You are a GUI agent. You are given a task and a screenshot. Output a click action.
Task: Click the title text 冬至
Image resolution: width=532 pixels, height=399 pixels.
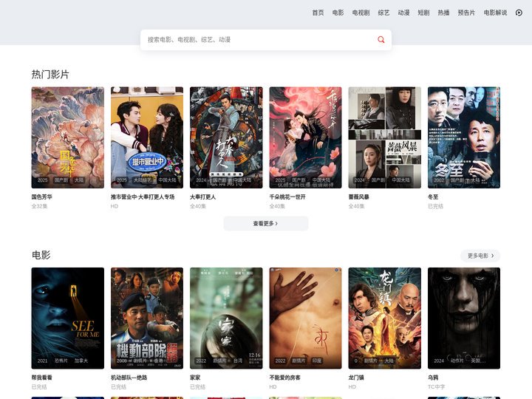433,197
